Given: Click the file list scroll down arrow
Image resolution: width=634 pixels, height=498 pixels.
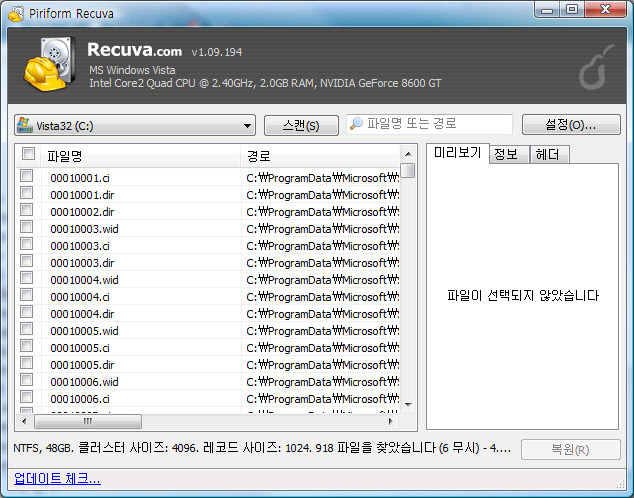Looking at the screenshot, I should click(408, 405).
